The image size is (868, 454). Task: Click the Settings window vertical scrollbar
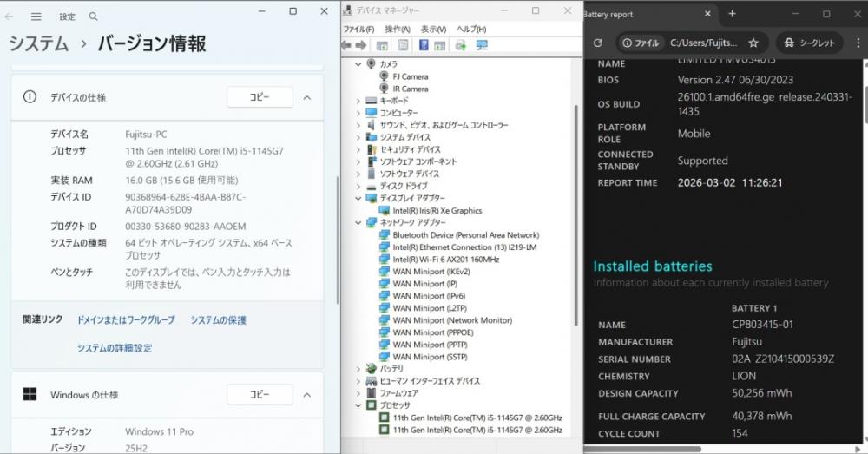point(337,240)
